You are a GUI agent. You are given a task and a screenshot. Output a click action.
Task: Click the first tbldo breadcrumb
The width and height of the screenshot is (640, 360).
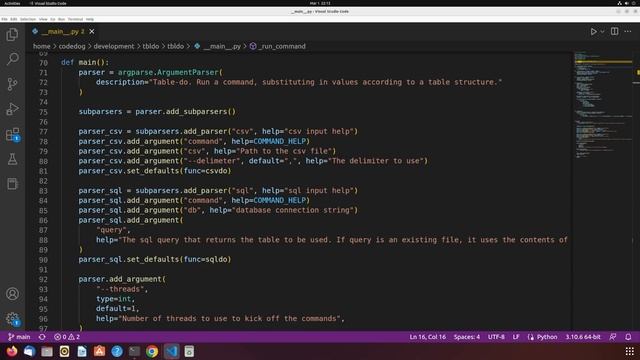tap(151, 46)
